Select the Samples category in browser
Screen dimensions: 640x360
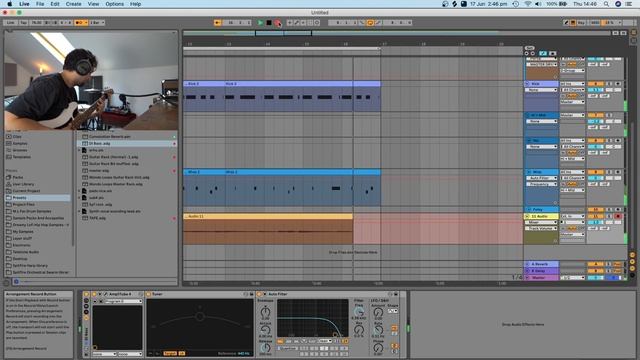point(20,143)
